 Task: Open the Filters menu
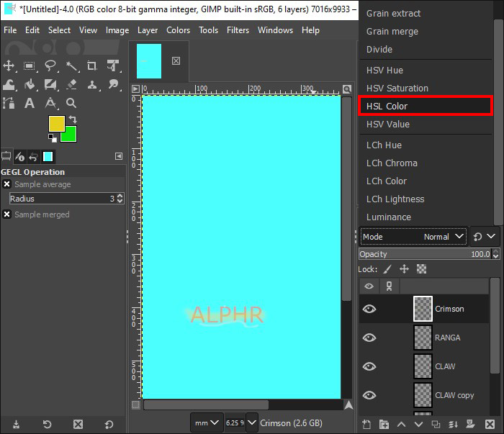[x=238, y=30]
